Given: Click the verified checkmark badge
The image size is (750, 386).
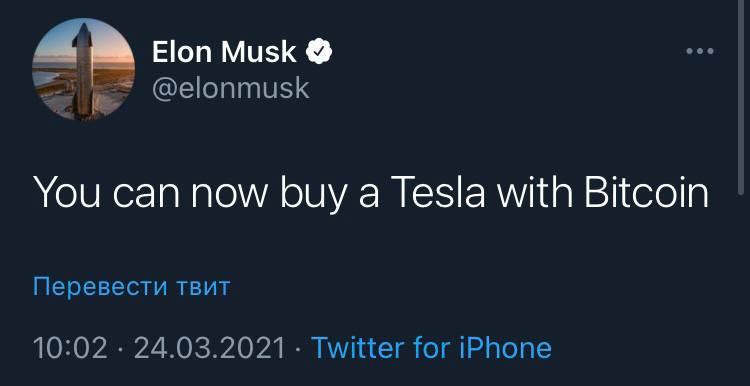Looking at the screenshot, I should click(319, 52).
